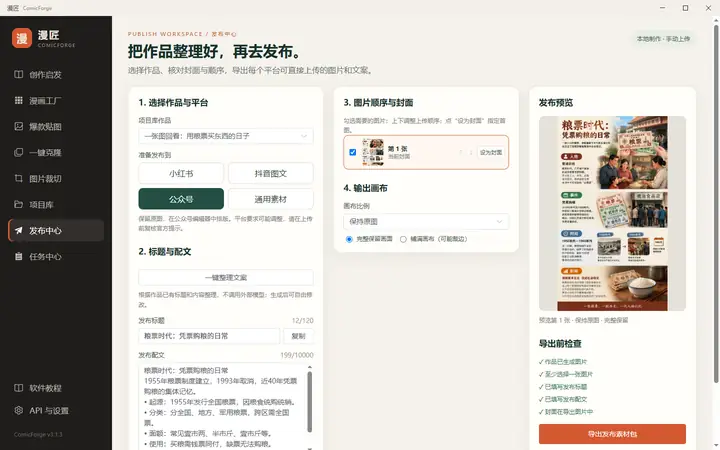
Task: Click the 发布配文 textarea scrollbar
Action: (x=309, y=402)
